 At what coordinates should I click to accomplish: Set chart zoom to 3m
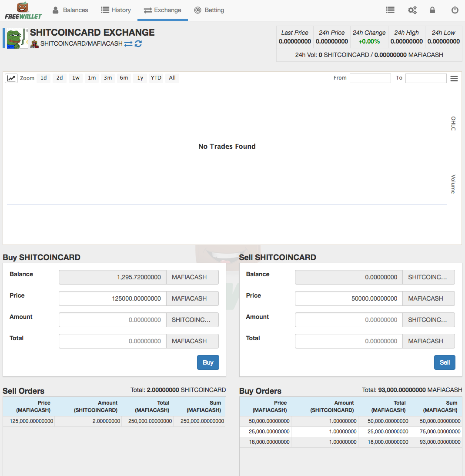tap(108, 78)
